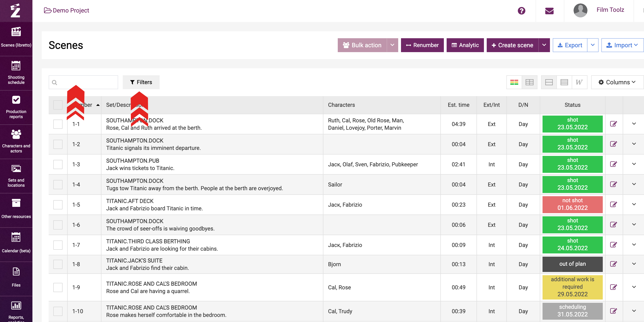The image size is (644, 322).
Task: Tick checkbox for scene 1-9
Action: [x=58, y=287]
